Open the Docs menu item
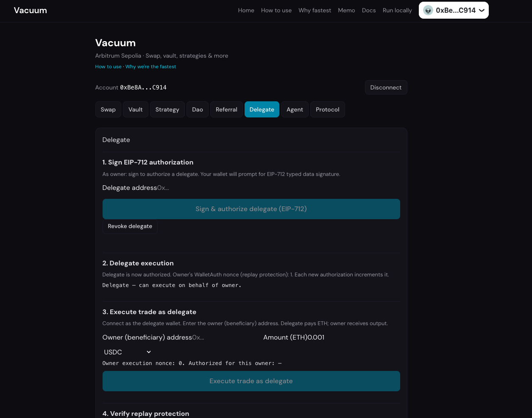The image size is (532, 418). coord(369,10)
